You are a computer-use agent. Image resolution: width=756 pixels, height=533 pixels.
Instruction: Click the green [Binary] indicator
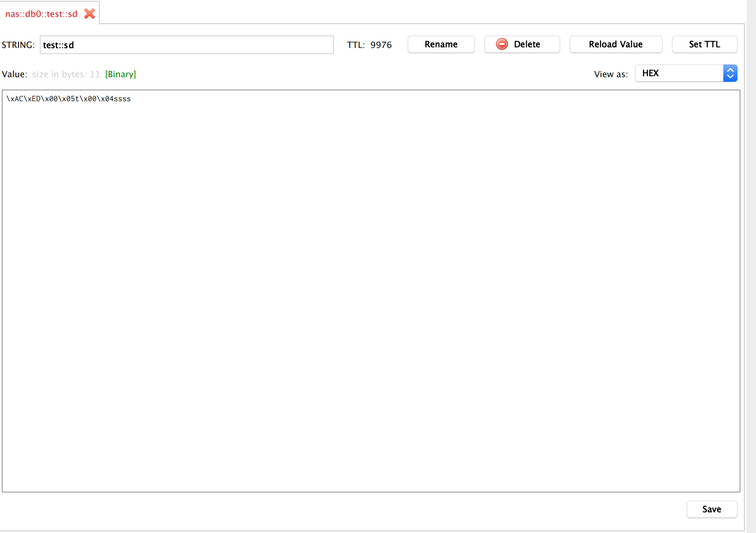(121, 74)
